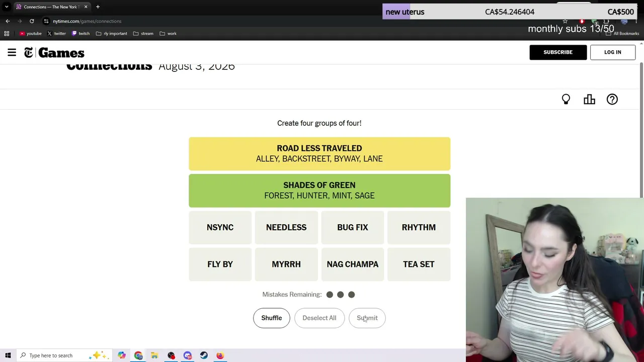Select the RHYTHM tile
This screenshot has height=362, width=644.
[419, 227]
